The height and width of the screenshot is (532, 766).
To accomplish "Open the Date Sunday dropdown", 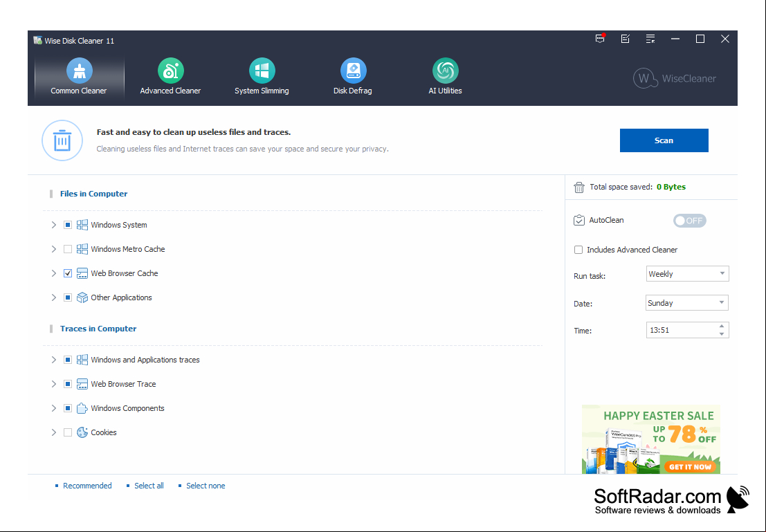I will coord(687,303).
